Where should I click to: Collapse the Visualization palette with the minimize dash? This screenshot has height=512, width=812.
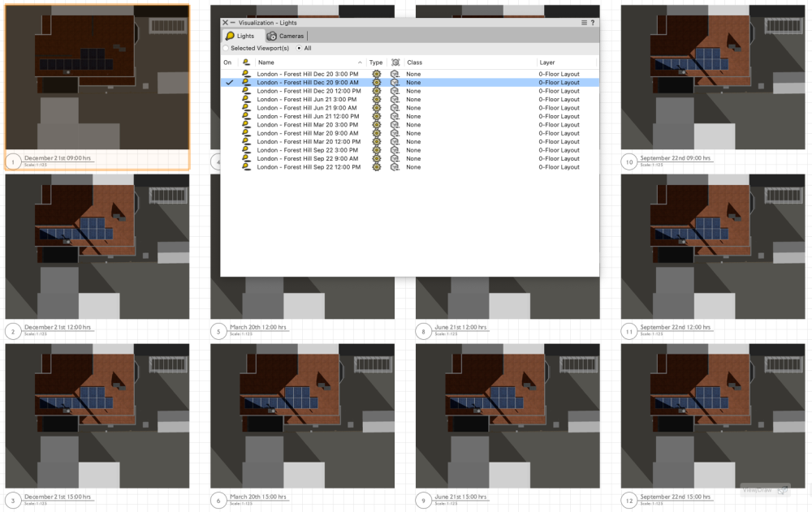coord(233,23)
